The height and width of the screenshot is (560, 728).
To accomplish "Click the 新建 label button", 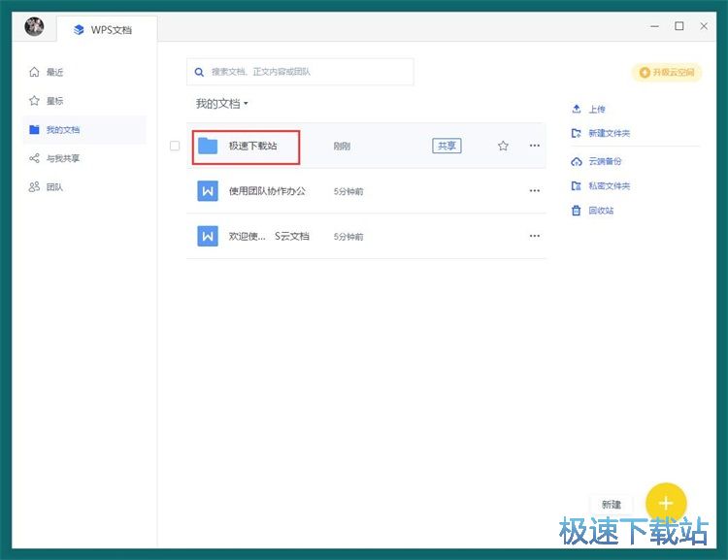I will [x=611, y=505].
